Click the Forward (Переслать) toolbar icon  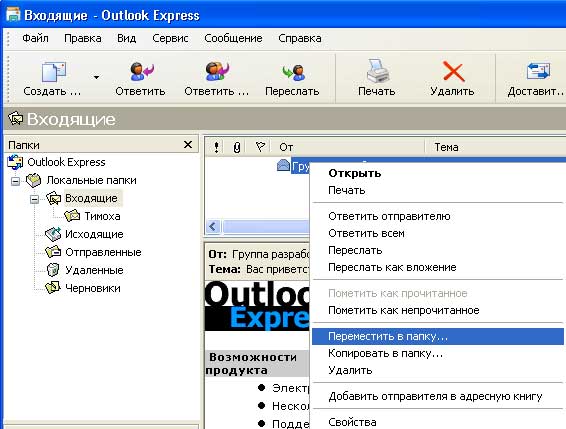pyautogui.click(x=293, y=72)
